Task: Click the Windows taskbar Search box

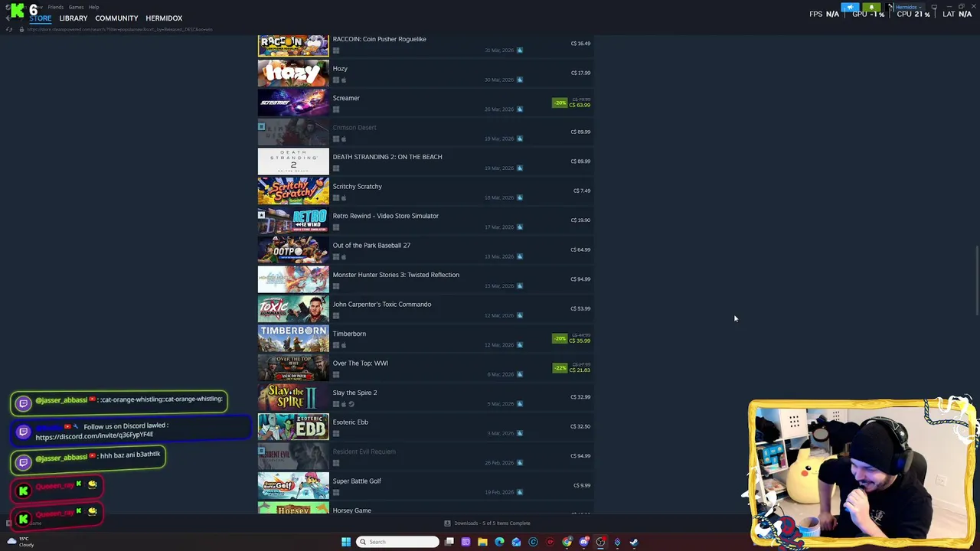Action: pos(398,542)
